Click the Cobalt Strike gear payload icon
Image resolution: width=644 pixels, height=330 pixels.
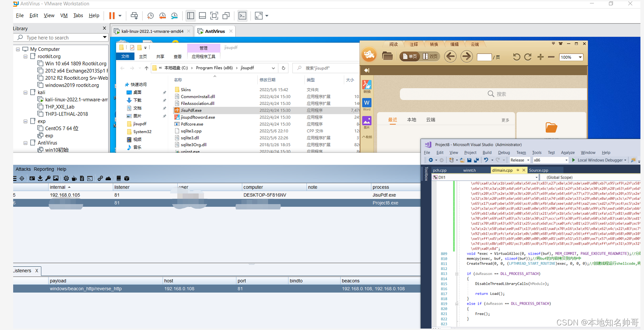(66, 179)
